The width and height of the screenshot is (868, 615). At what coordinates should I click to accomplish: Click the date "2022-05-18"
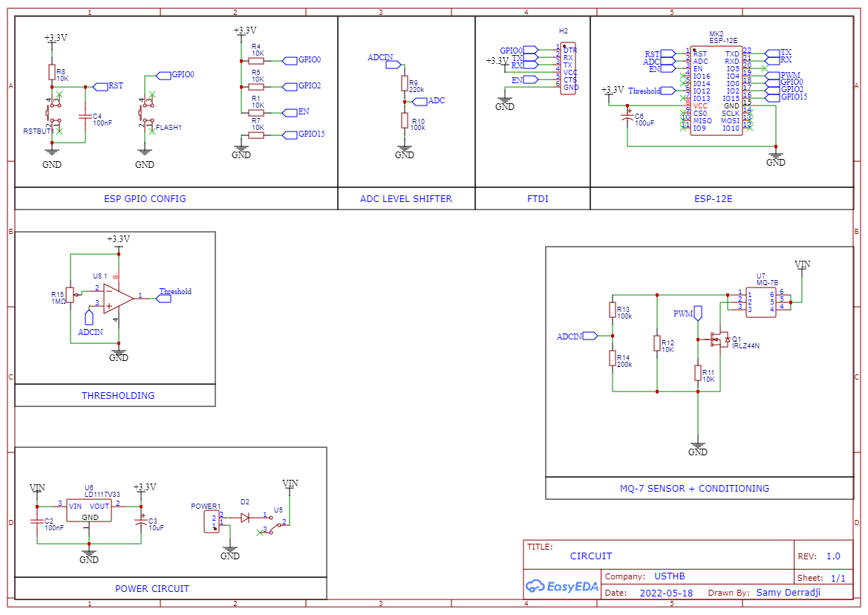point(667,593)
